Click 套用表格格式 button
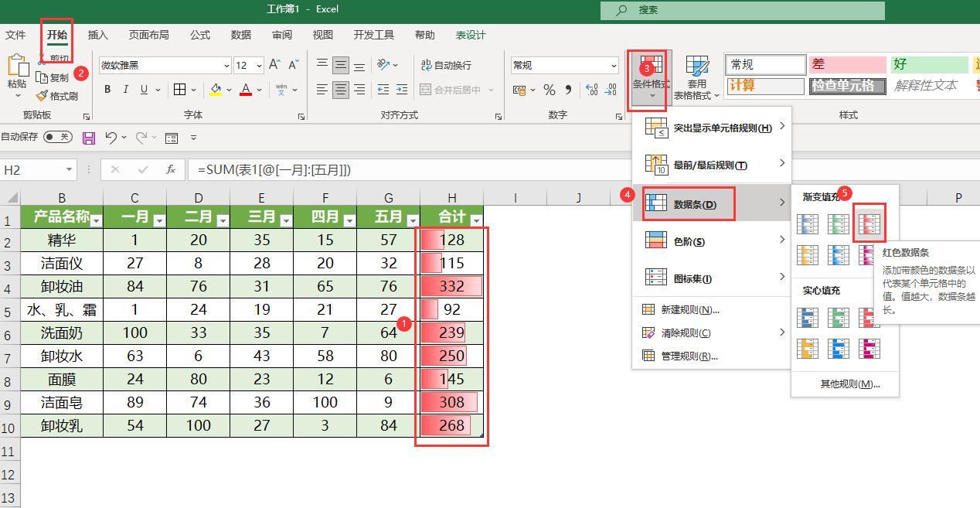This screenshot has width=980, height=508. point(696,77)
